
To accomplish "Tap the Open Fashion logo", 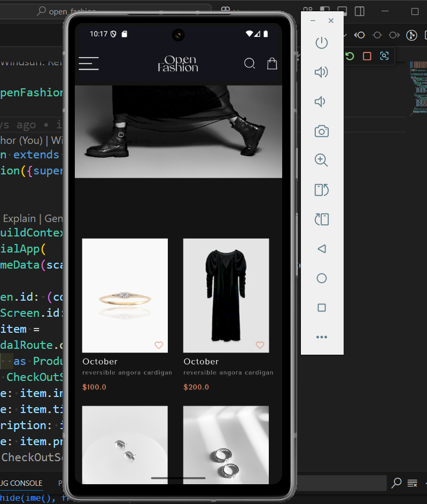I will 178,63.
